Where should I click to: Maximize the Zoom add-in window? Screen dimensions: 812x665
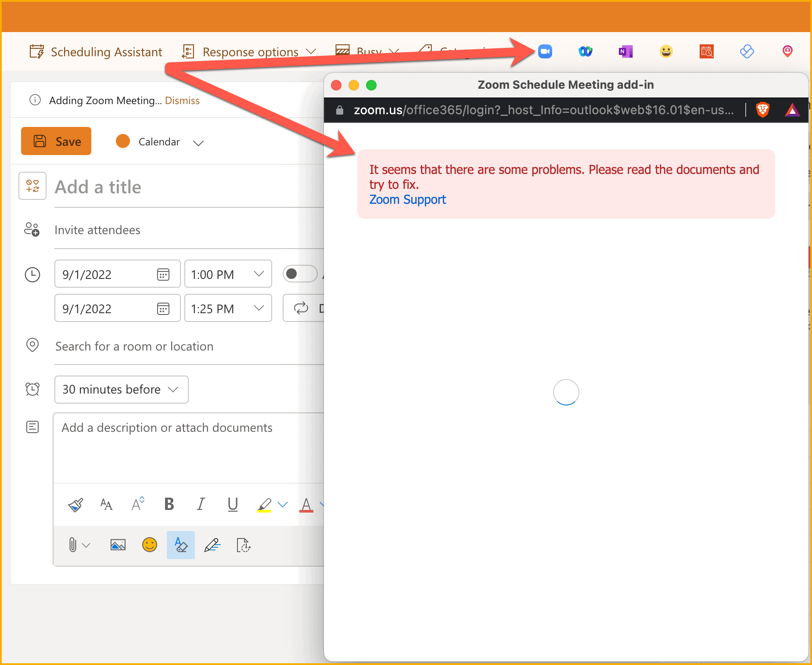371,85
